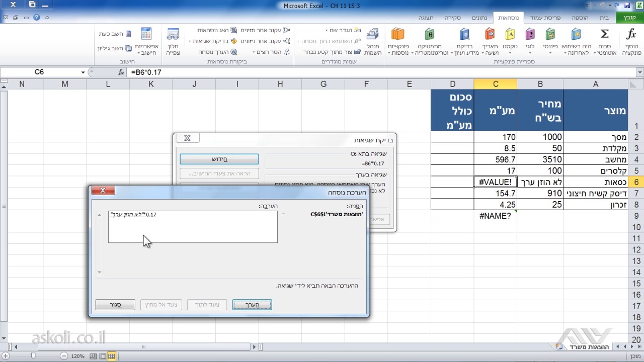This screenshot has height=362, width=644.
Task: Click the formula bar fx button
Action: point(121,72)
